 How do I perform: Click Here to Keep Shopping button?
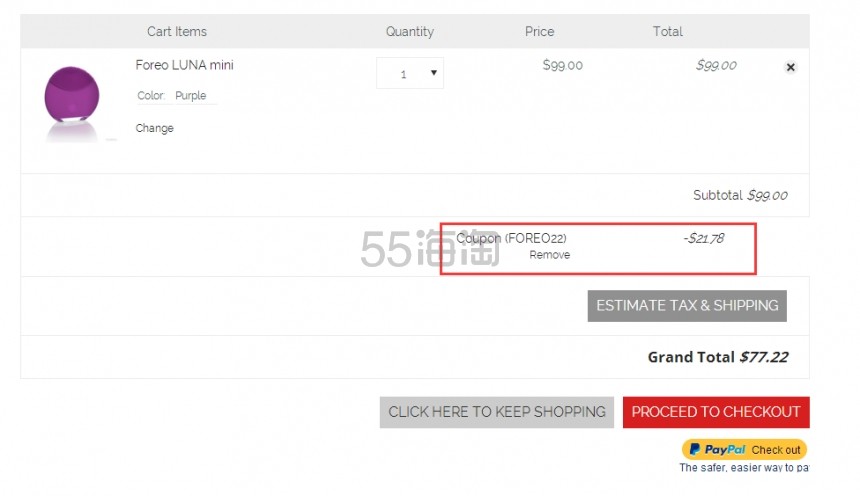coord(496,412)
